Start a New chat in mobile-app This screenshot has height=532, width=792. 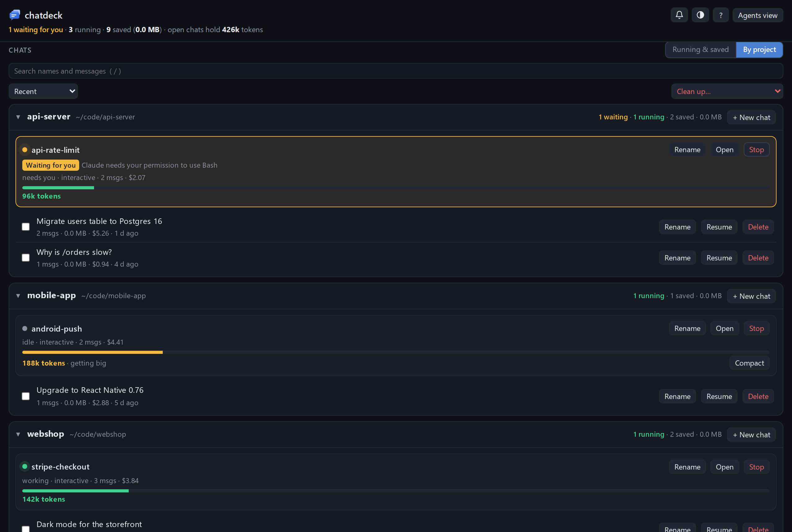(x=751, y=296)
